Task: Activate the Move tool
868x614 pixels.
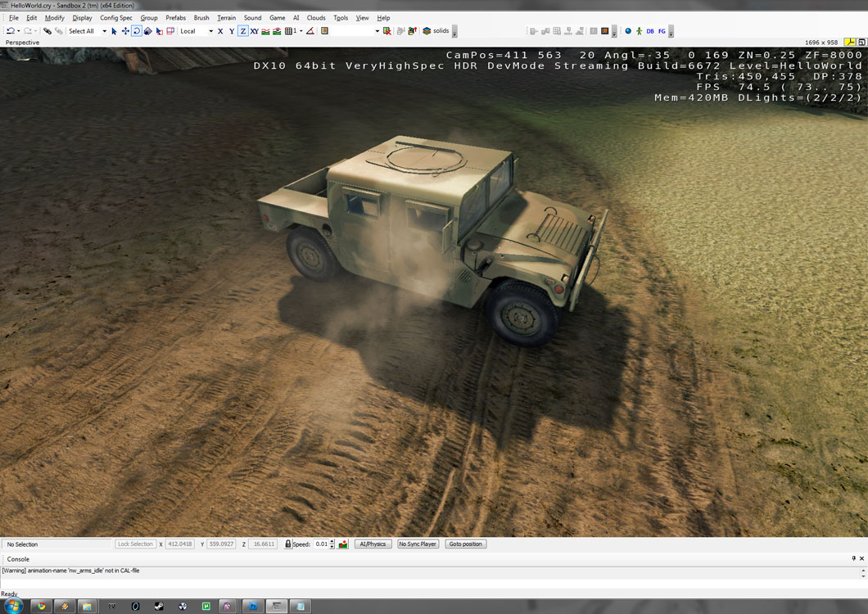Action: 125,31
